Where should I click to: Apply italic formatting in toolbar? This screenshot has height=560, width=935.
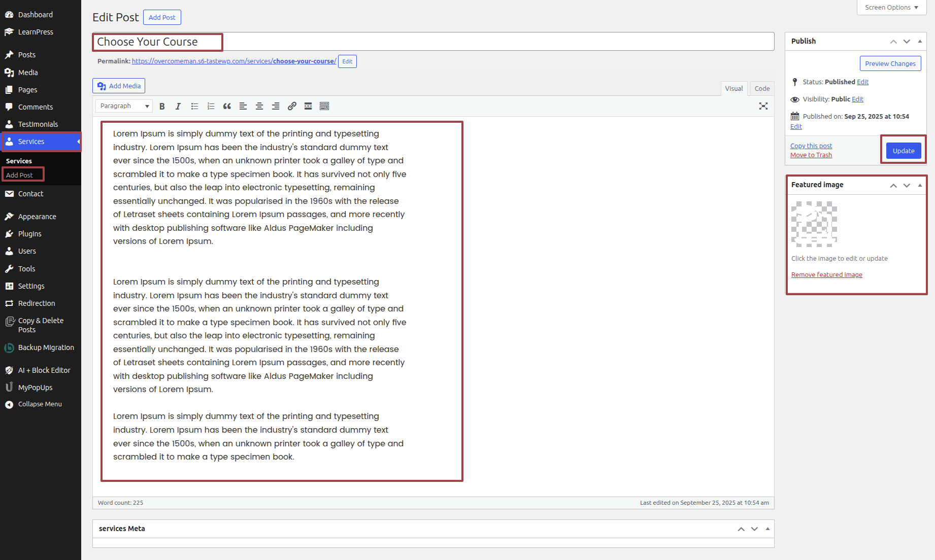pos(178,106)
